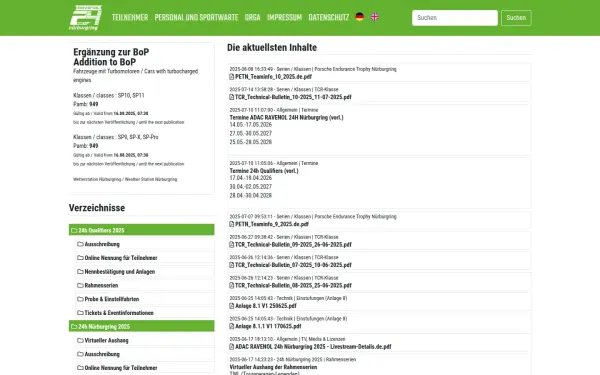Download PETN_Teaminfo_10_2025.de.pdf
600x375 pixels.
click(273, 77)
